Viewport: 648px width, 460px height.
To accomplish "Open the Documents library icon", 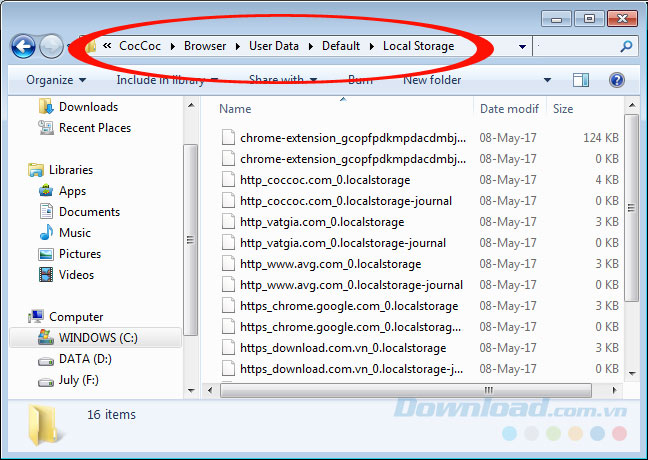I will pos(46,212).
